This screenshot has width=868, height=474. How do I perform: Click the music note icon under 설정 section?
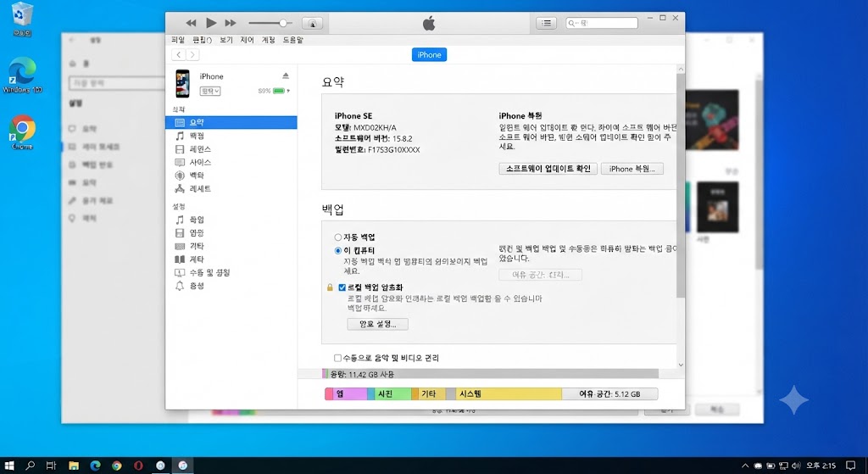click(180, 220)
